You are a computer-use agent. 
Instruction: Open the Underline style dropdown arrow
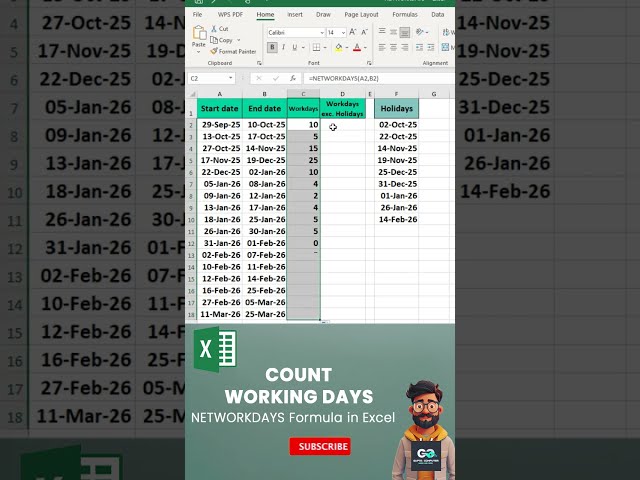303,48
